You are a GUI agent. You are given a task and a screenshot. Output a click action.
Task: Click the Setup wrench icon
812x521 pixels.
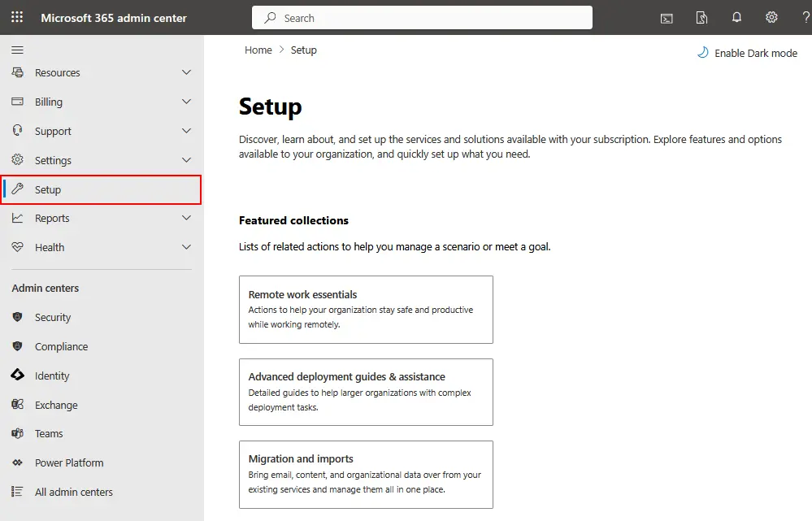click(x=18, y=189)
